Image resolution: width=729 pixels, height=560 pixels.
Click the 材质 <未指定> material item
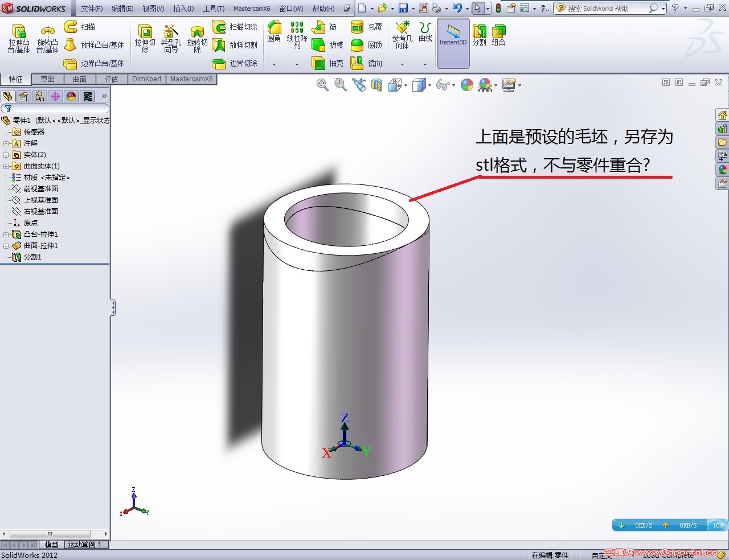[x=40, y=178]
